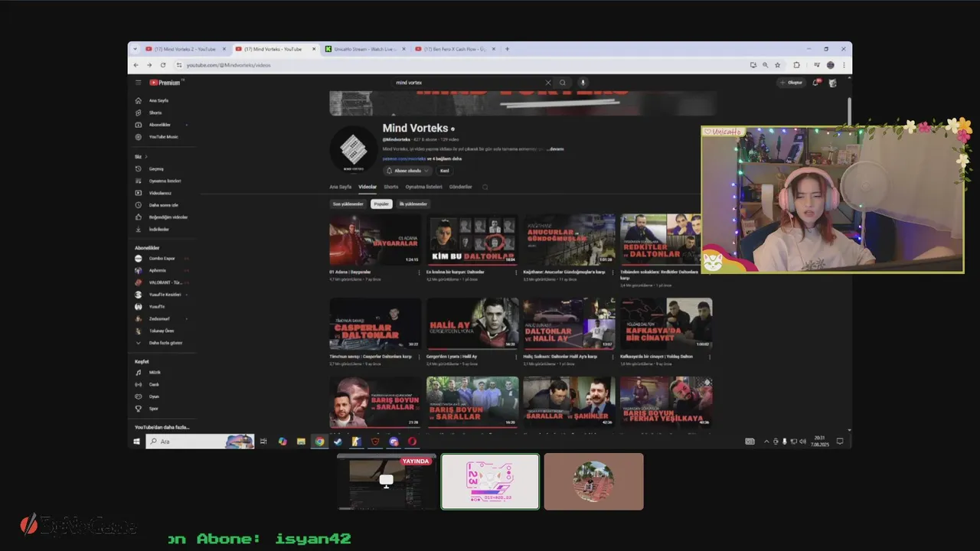Switch to Mind Vorteks 2 browser tab
This screenshot has height=551, width=980.
(186, 49)
